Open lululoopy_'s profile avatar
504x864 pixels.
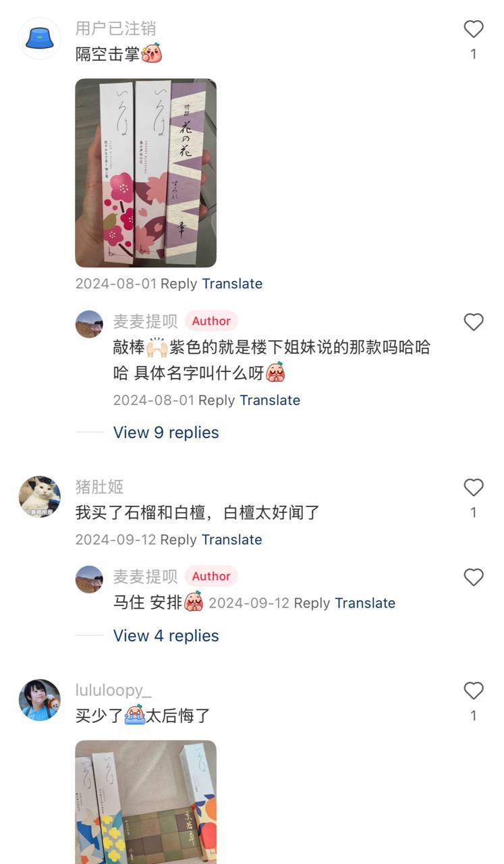39,700
